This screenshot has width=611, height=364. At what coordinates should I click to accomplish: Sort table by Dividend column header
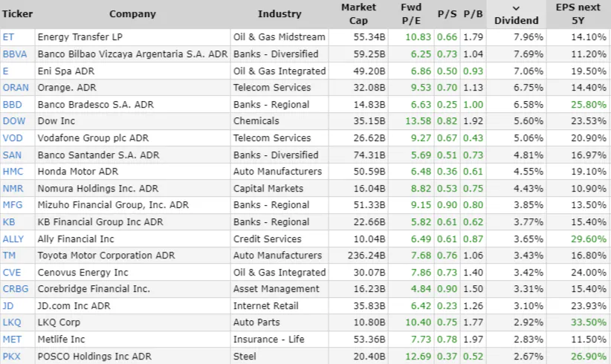[515, 14]
